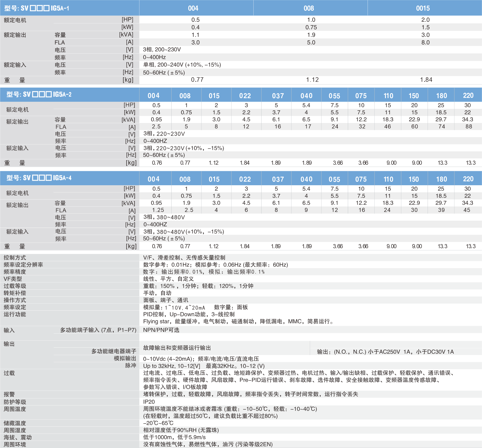Viewport: 482px width, 448px height.
Task: Click the 频率精度 label
Action: pos(15,272)
